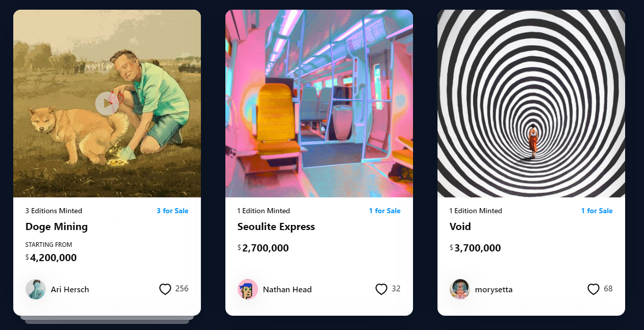Open the Void spiral artwork image
The height and width of the screenshot is (330, 644).
click(531, 104)
